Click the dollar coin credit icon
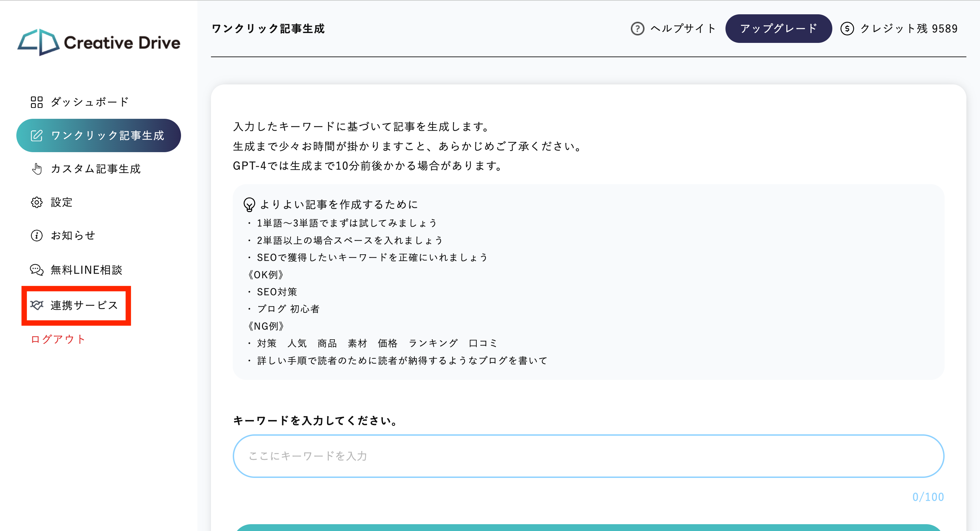The height and width of the screenshot is (531, 980). click(x=847, y=29)
